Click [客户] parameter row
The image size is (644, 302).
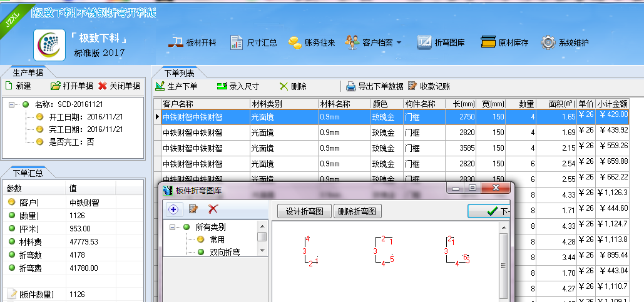tap(73, 203)
